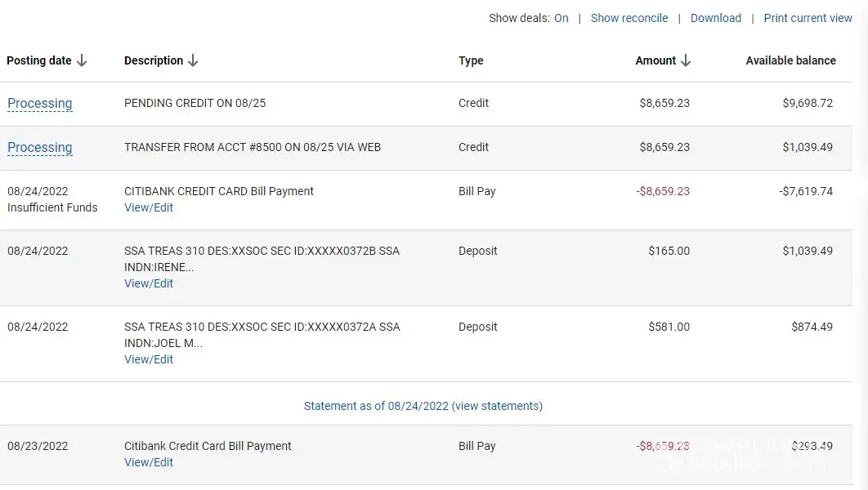
Task: Open View/Edit for Joel SSA deposit
Action: tap(149, 359)
